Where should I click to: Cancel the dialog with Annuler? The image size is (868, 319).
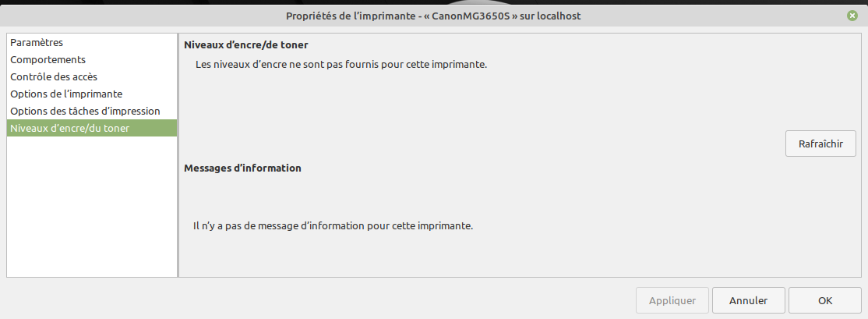coord(748,300)
